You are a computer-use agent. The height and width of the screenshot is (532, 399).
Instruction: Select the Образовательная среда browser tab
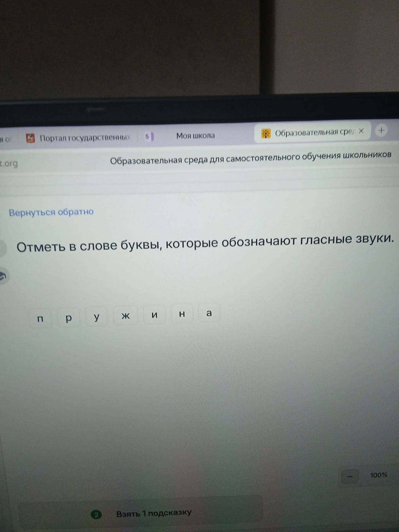[x=312, y=133]
